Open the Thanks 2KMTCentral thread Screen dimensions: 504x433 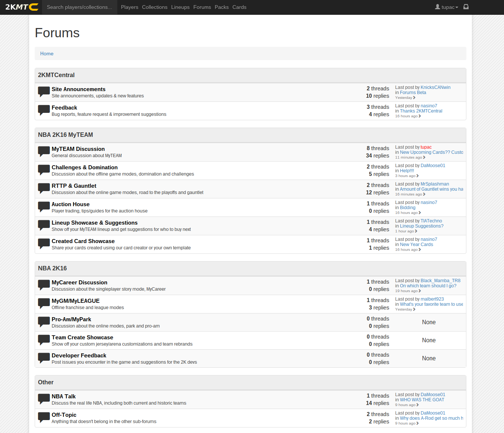421,111
